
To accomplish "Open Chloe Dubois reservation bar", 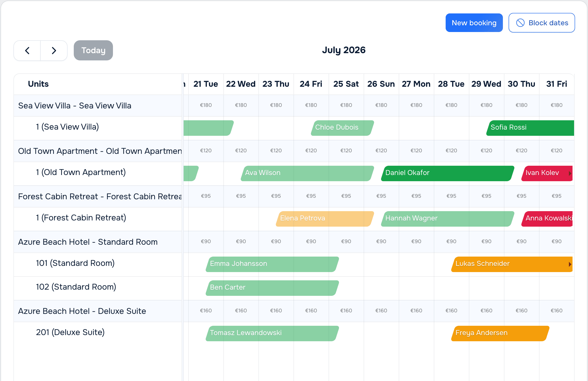I will pyautogui.click(x=342, y=128).
